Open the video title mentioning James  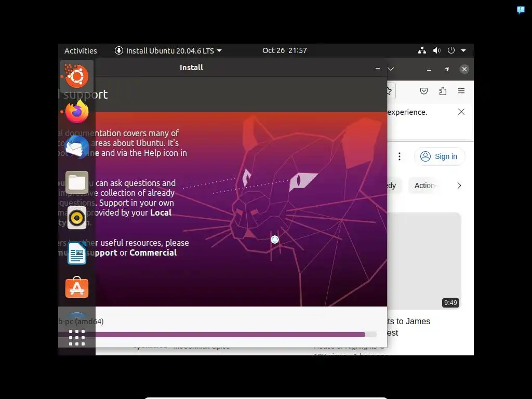click(409, 327)
